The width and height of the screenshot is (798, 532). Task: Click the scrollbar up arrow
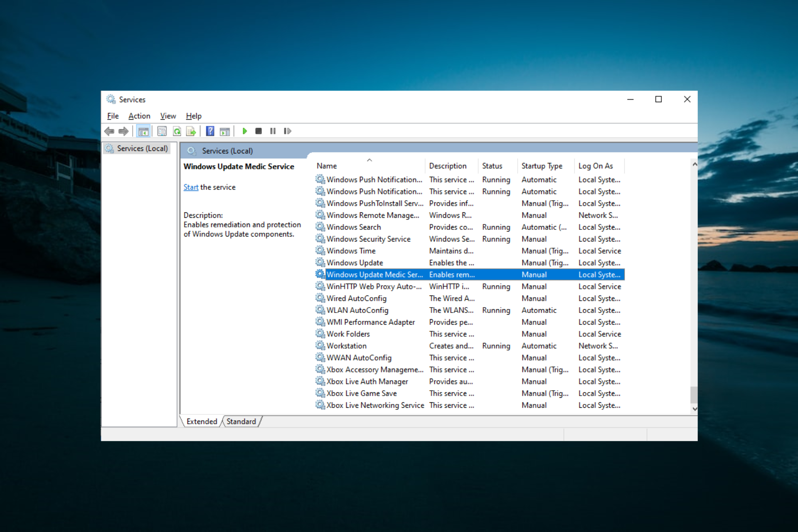coord(695,165)
